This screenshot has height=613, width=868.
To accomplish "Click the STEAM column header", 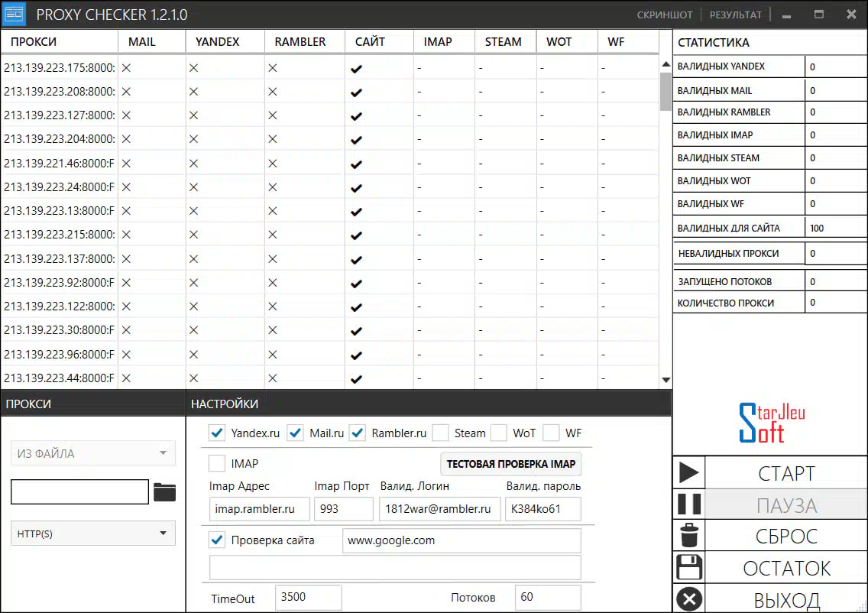I will coord(505,41).
